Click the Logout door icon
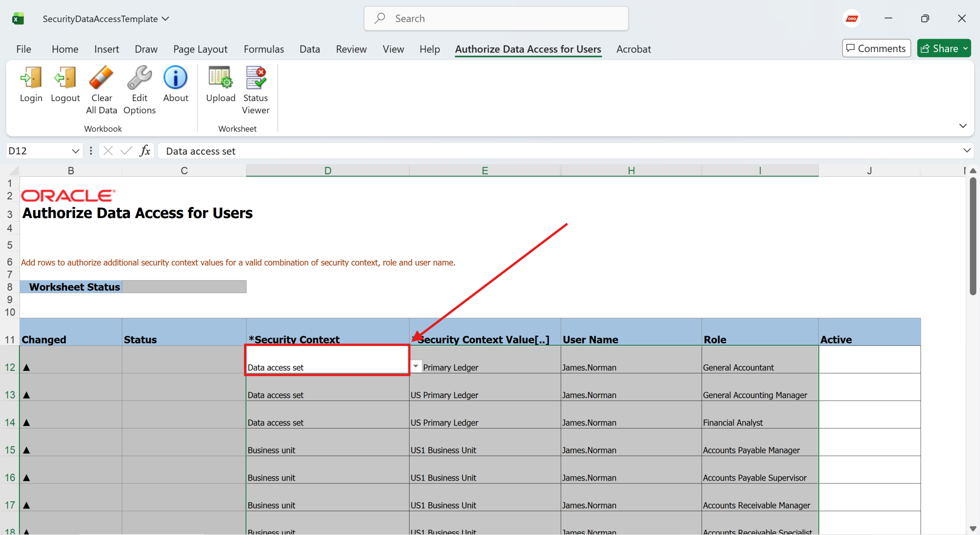This screenshot has height=535, width=980. pos(65,78)
